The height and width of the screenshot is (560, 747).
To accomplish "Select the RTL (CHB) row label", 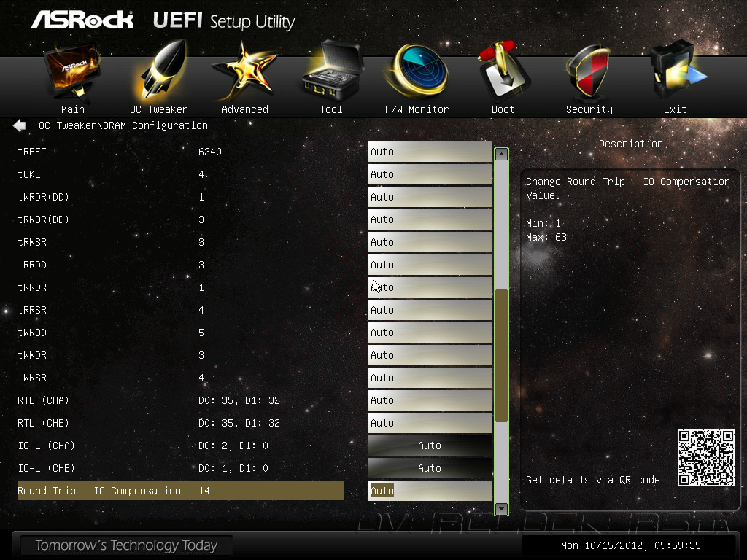I will click(x=43, y=424).
